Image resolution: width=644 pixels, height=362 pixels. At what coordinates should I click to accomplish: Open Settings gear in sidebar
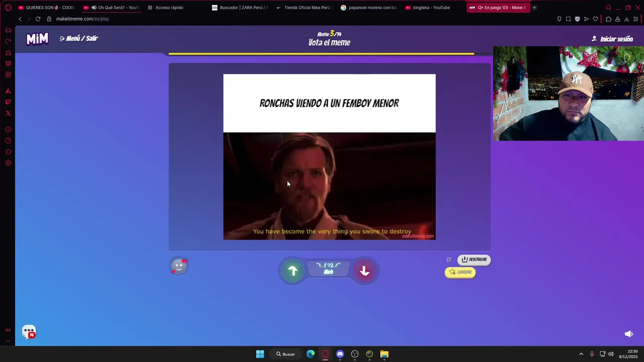(8, 163)
